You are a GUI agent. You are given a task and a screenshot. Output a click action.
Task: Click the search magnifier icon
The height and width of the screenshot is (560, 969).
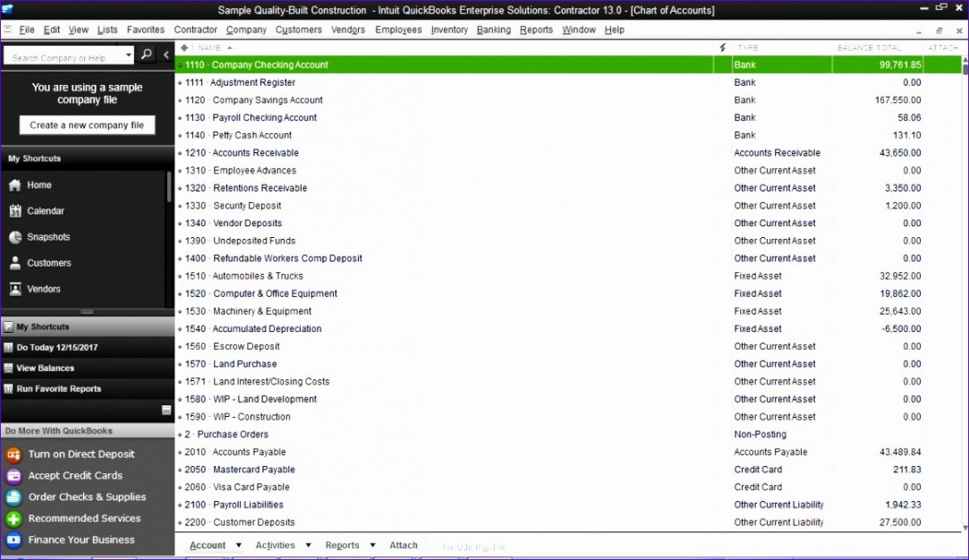[147, 55]
